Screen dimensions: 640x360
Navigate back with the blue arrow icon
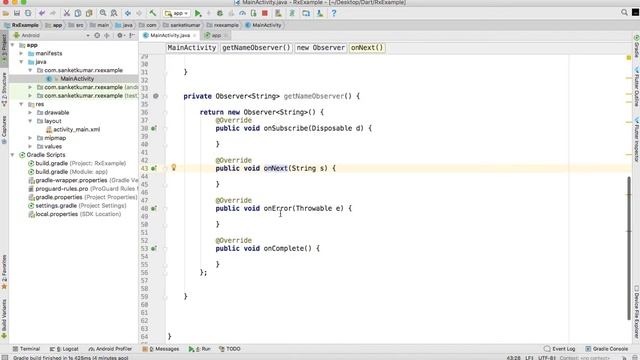pyautogui.click(x=128, y=13)
